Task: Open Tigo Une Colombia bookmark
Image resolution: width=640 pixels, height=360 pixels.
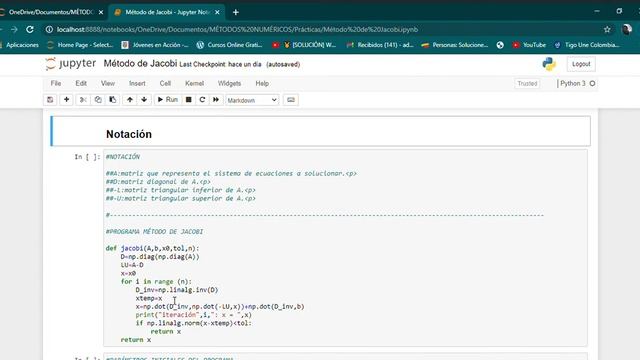Action: [x=587, y=45]
